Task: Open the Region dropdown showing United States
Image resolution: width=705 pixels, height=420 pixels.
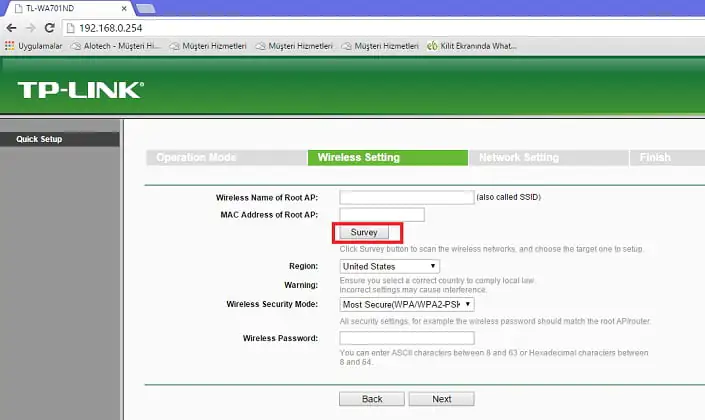Action: click(389, 266)
